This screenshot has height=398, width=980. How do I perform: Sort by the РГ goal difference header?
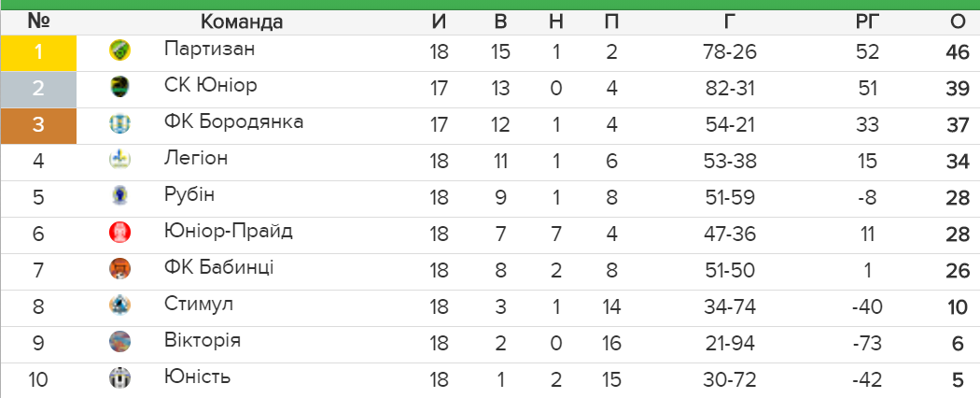coord(867,21)
